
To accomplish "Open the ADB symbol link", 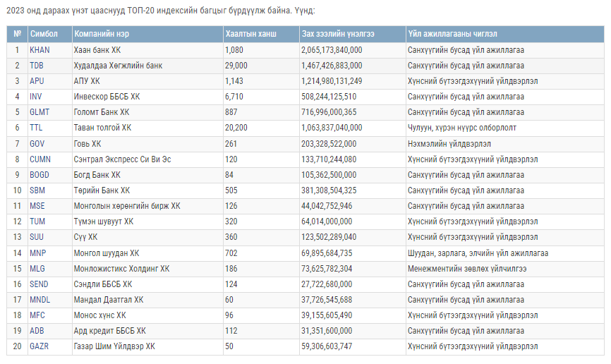I will point(37,332).
